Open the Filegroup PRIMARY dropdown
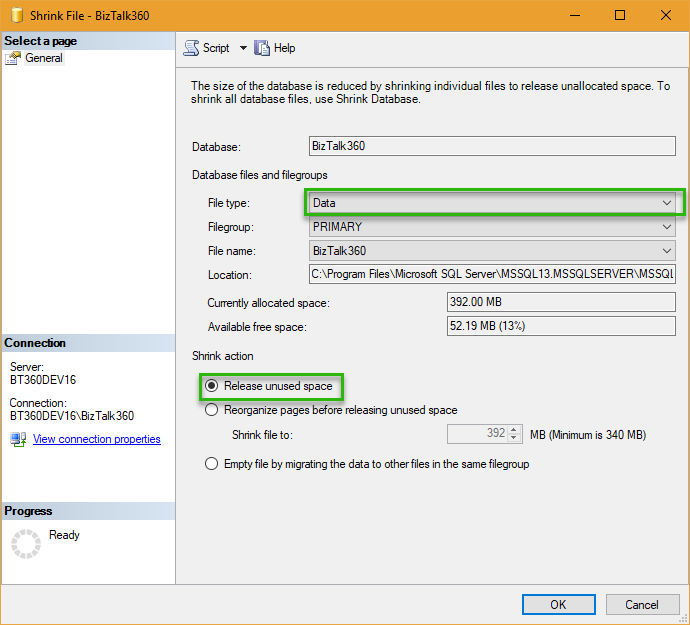690x625 pixels. pos(492,227)
